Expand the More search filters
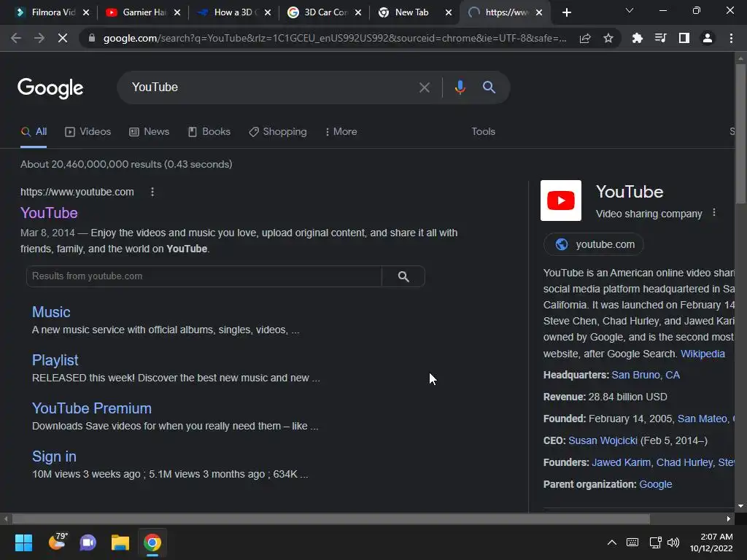 pos(341,131)
